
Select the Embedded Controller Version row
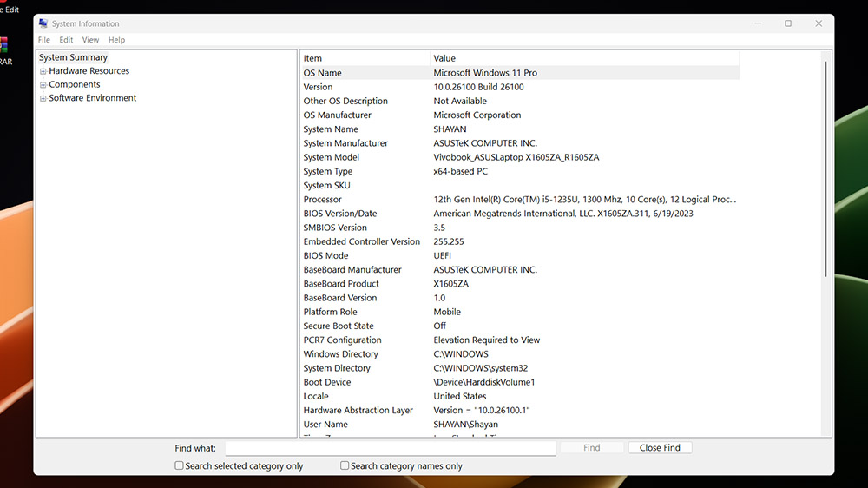click(520, 241)
